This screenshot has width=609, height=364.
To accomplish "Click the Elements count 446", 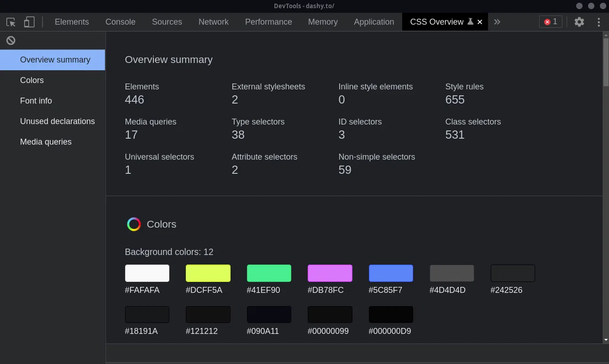I will click(134, 100).
